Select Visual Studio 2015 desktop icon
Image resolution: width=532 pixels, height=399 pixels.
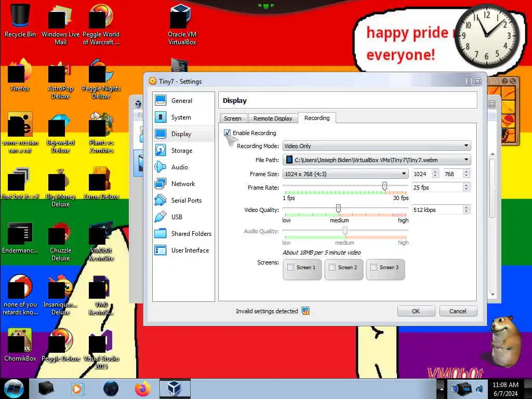[101, 349]
